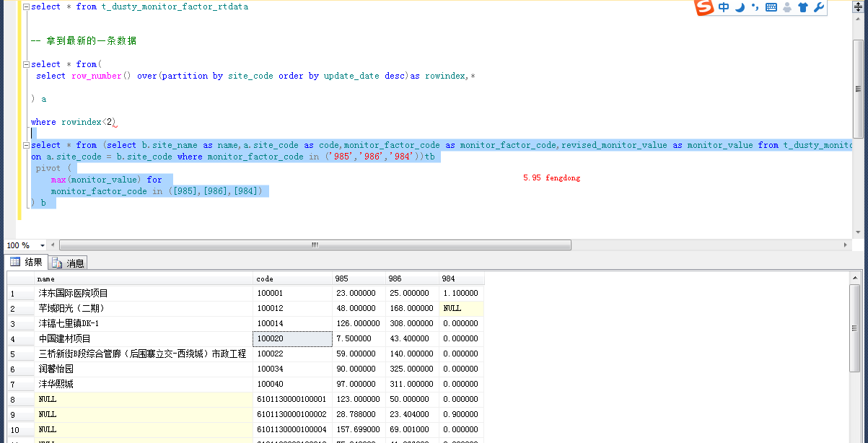Click the code cell '100034'
This screenshot has height=443, width=868.
tap(293, 369)
